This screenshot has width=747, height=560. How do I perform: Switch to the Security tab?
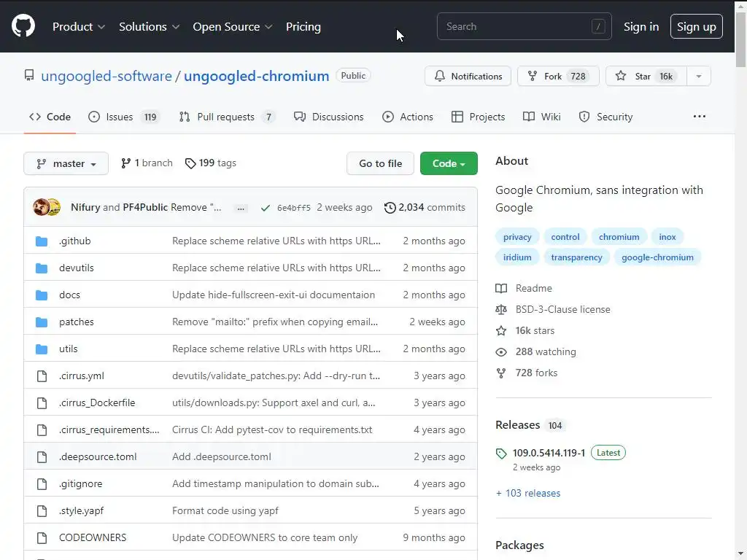605,117
